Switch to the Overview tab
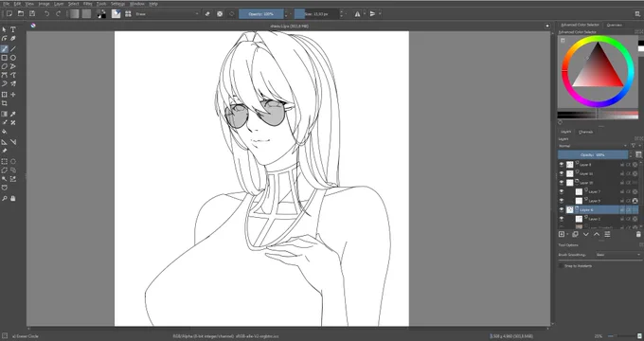This screenshot has width=644, height=341. pyautogui.click(x=615, y=25)
